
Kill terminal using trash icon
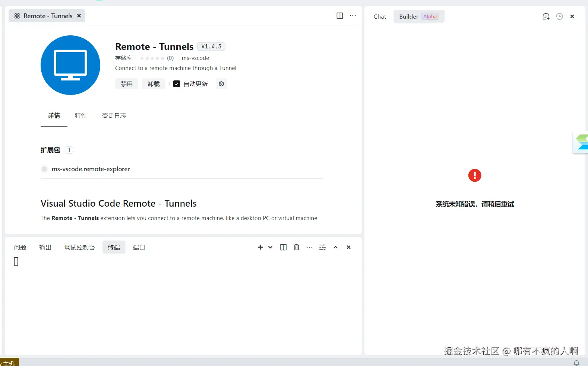296,247
